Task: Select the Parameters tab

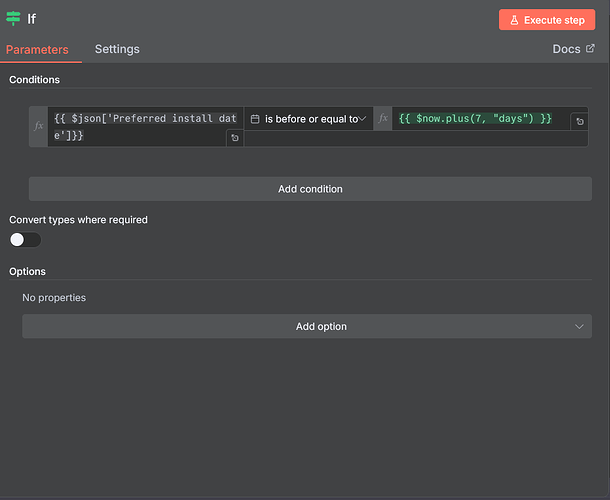Action: coord(37,49)
